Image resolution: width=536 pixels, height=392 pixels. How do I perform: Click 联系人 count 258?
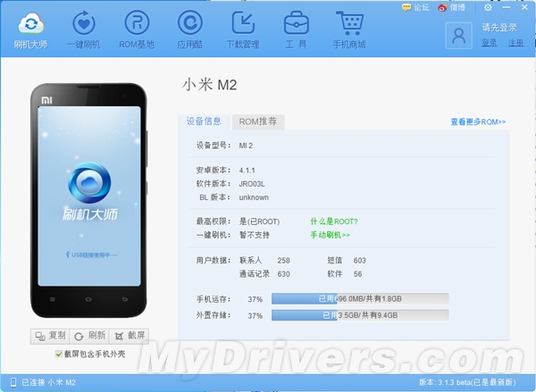click(x=283, y=261)
